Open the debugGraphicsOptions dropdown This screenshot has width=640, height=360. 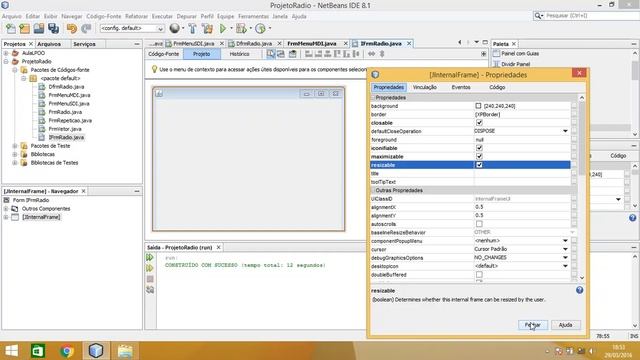coord(565,258)
